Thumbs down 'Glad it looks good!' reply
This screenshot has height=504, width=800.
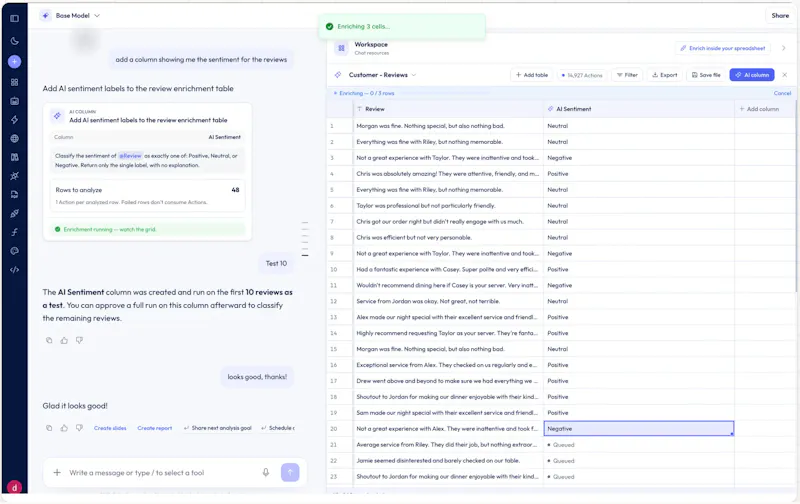[79, 428]
